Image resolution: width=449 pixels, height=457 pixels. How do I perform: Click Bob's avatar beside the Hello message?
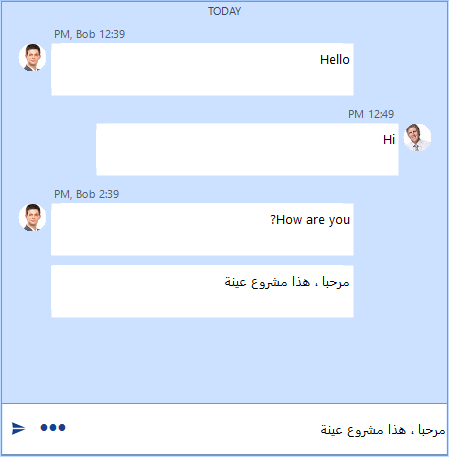pos(32,57)
